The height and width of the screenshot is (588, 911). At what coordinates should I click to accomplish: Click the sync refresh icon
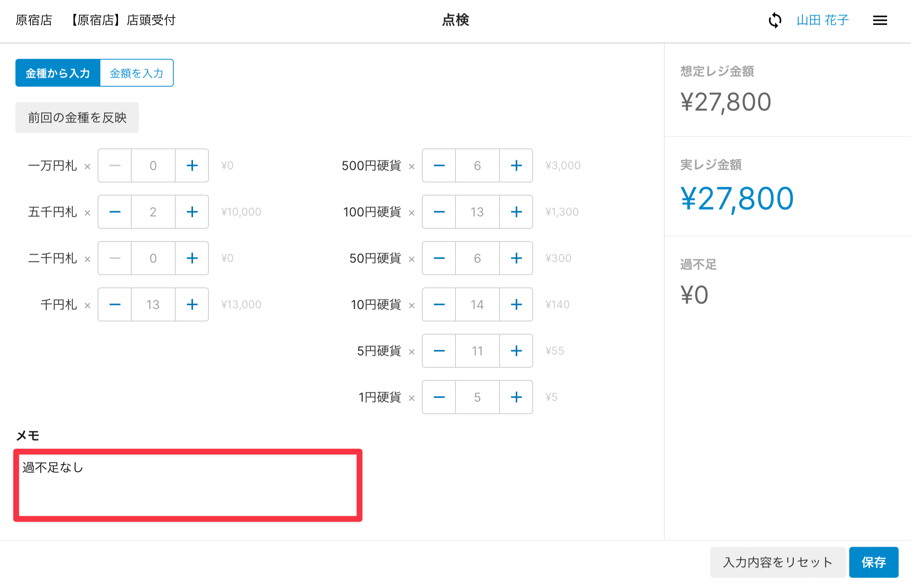(x=775, y=20)
